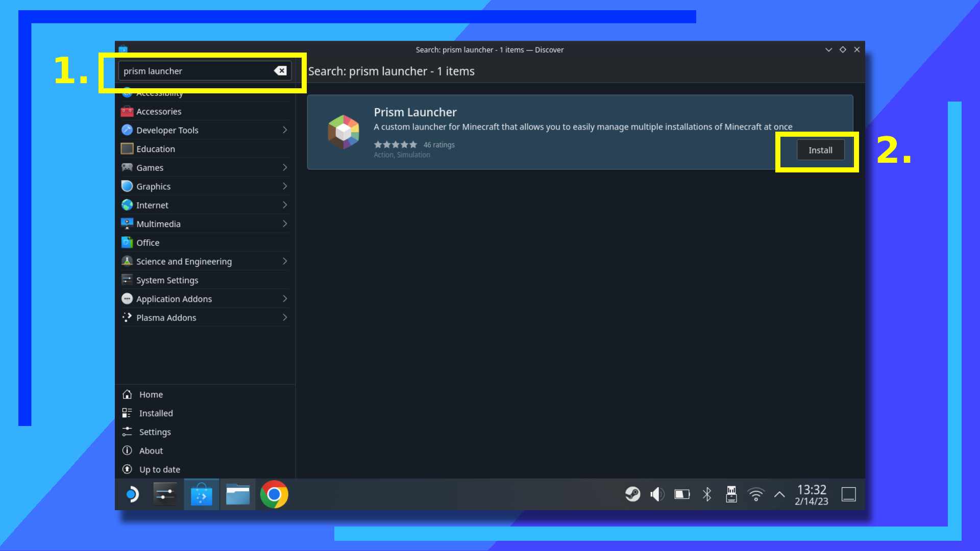Switch to the Installed section
The width and height of the screenshot is (980, 551).
(x=155, y=413)
